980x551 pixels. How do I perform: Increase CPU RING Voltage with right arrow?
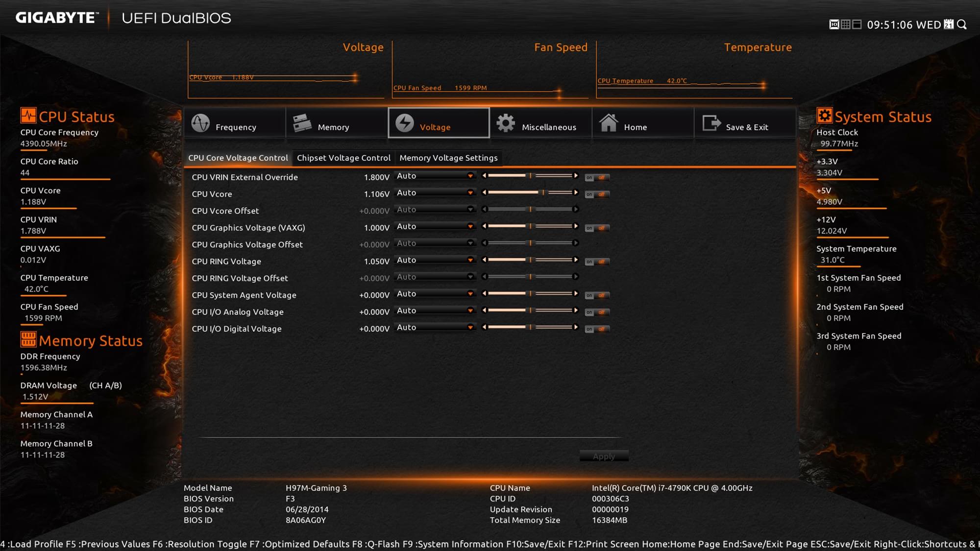(x=576, y=260)
